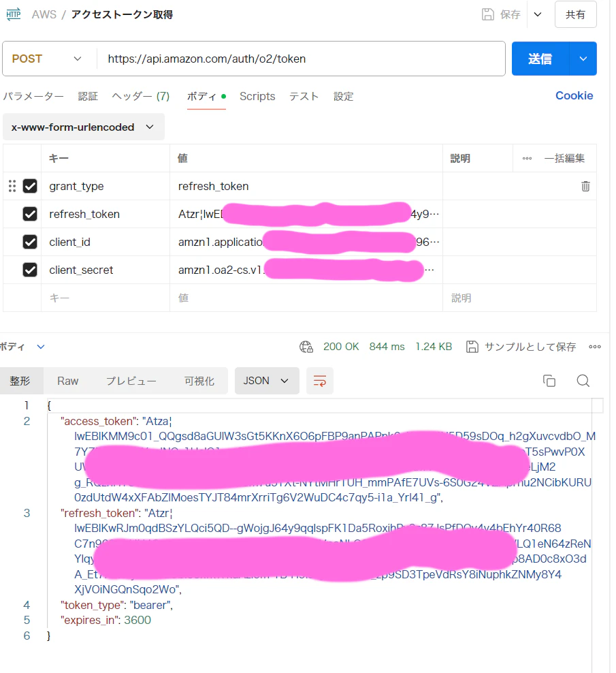Click the empty new キー input cell
The width and height of the screenshot is (616, 673).
(x=106, y=298)
